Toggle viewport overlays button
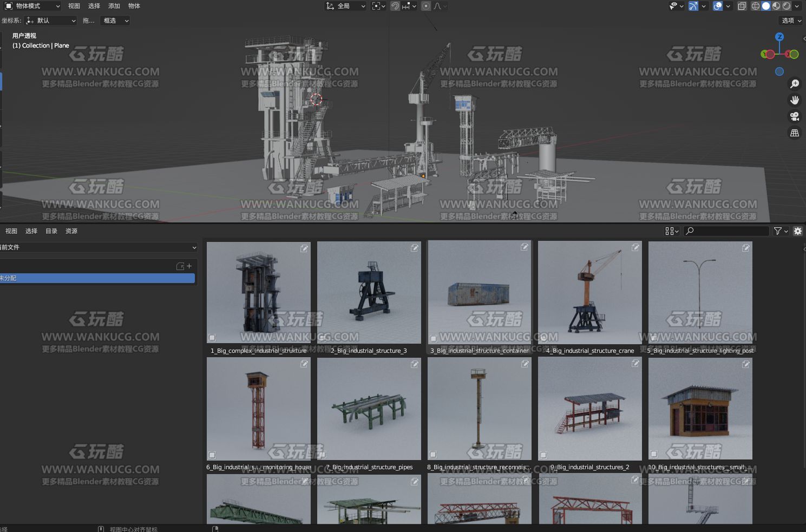This screenshot has height=532, width=806. click(x=718, y=6)
